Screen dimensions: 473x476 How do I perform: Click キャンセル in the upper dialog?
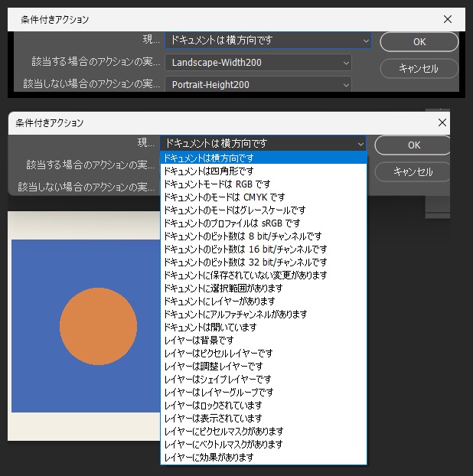(x=419, y=68)
